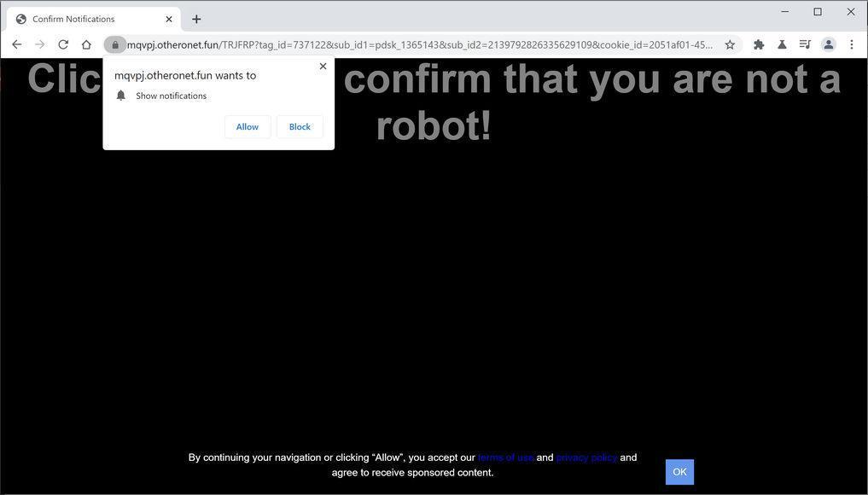This screenshot has width=868, height=495.
Task: Open the privacy policy link
Action: [x=585, y=457]
